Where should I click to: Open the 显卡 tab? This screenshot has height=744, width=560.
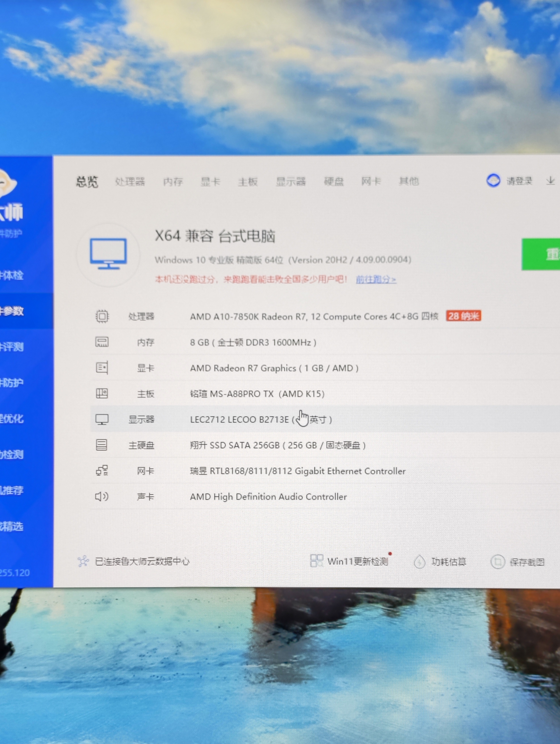point(210,182)
